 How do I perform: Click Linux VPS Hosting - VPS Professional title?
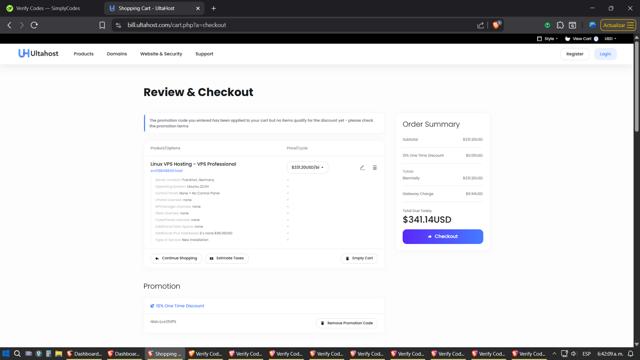coord(193,164)
